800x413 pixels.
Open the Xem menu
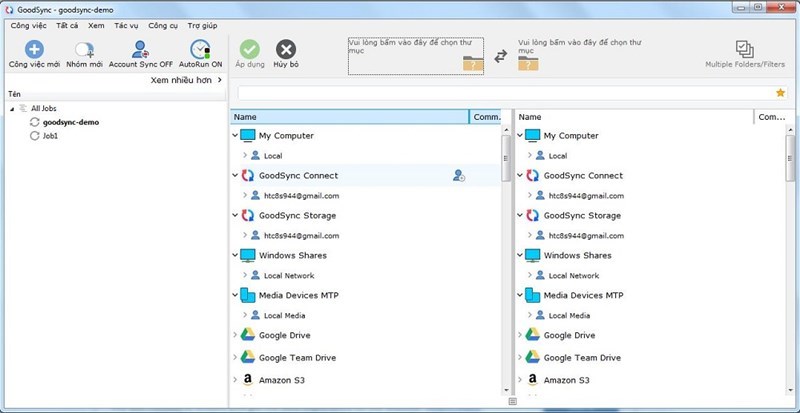point(96,26)
